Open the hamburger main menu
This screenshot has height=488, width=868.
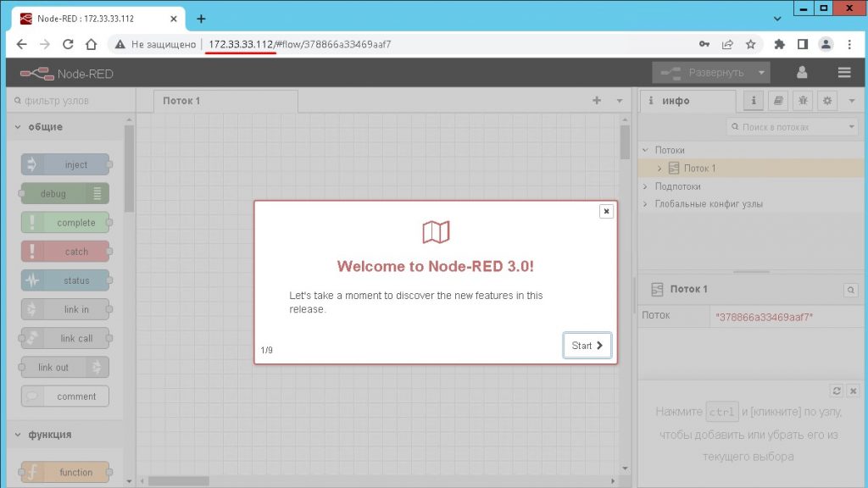(x=843, y=73)
